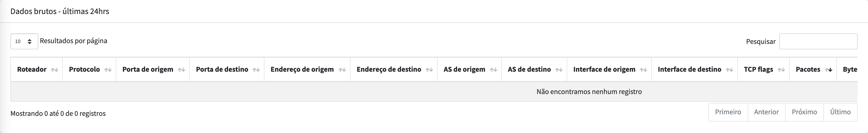This screenshot has height=133, width=868.
Task: Go to the Próximo page
Action: point(804,112)
